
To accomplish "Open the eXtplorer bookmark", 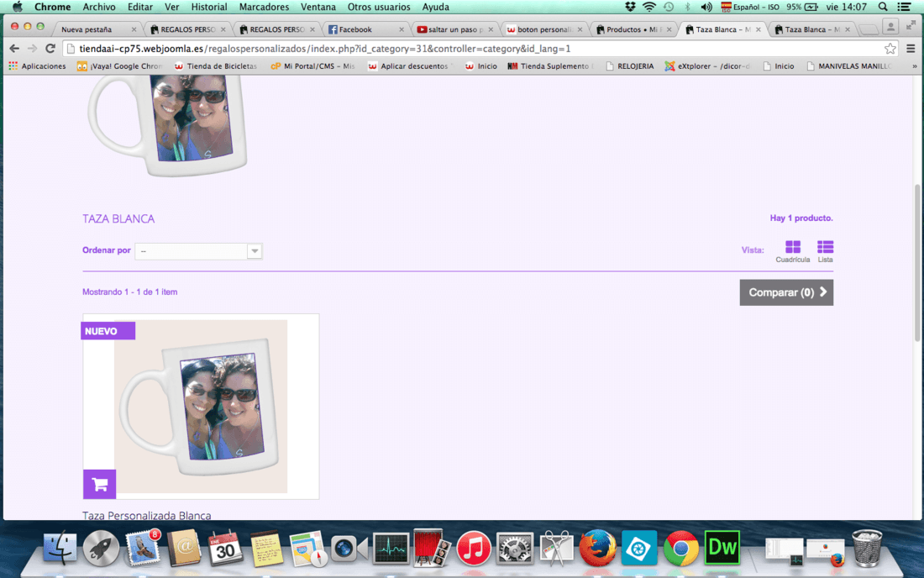I will [708, 66].
